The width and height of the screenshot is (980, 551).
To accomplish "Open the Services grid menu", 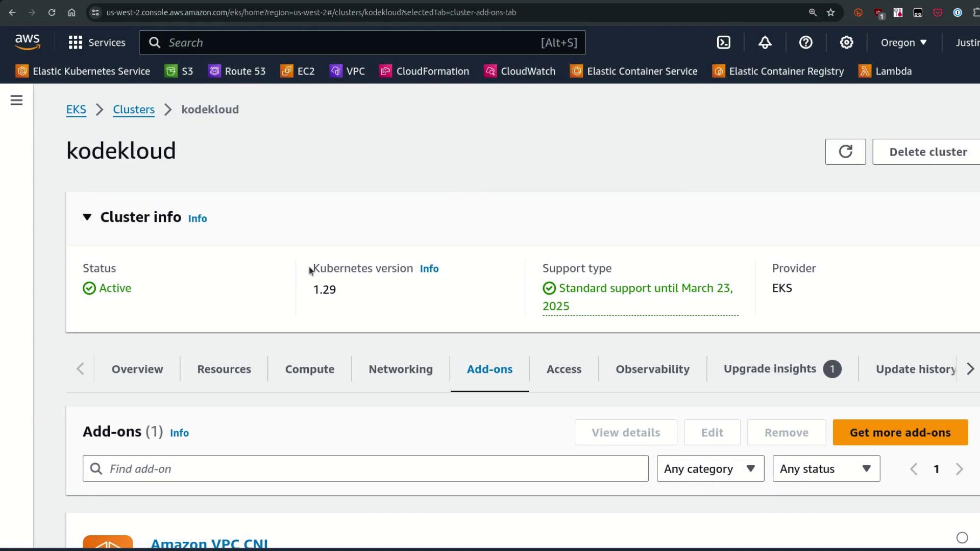I will (97, 42).
